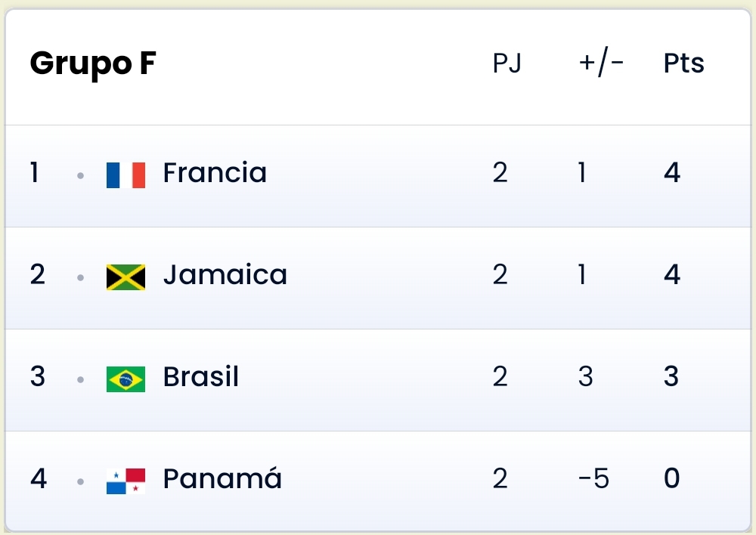
Task: Open the Panamá team link
Action: pos(222,477)
